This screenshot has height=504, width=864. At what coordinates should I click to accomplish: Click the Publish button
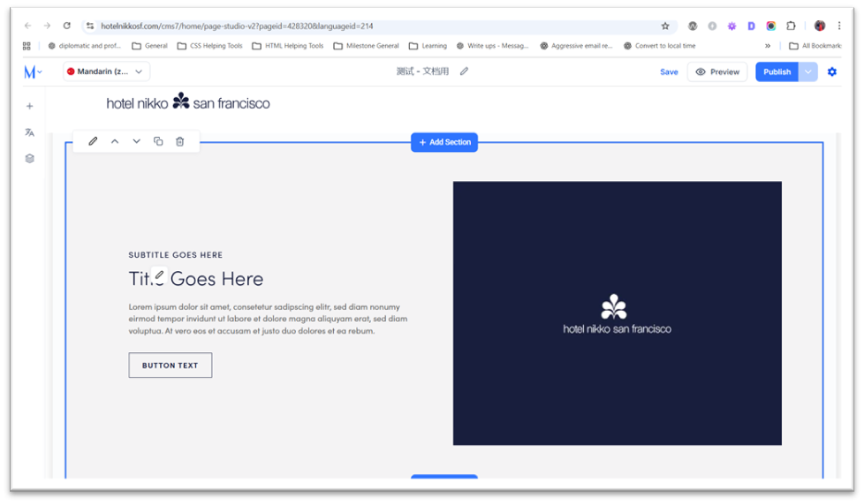pyautogui.click(x=777, y=71)
